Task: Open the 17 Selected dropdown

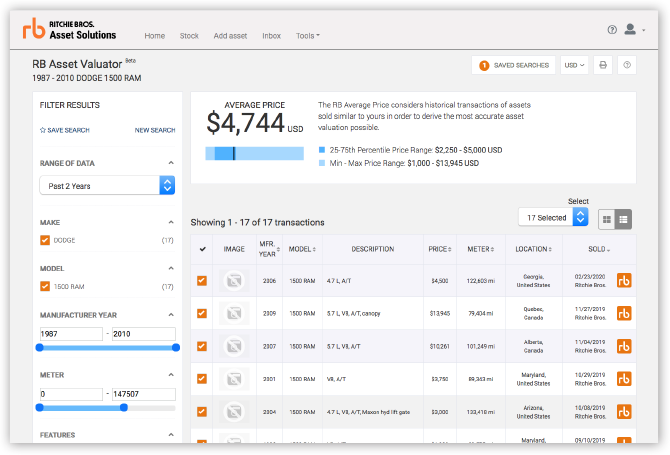Action: [x=553, y=217]
